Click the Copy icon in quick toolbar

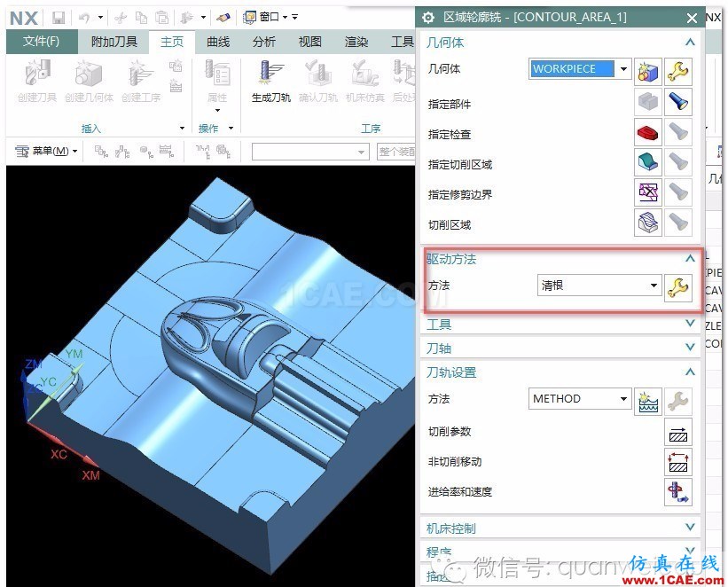coord(141,18)
